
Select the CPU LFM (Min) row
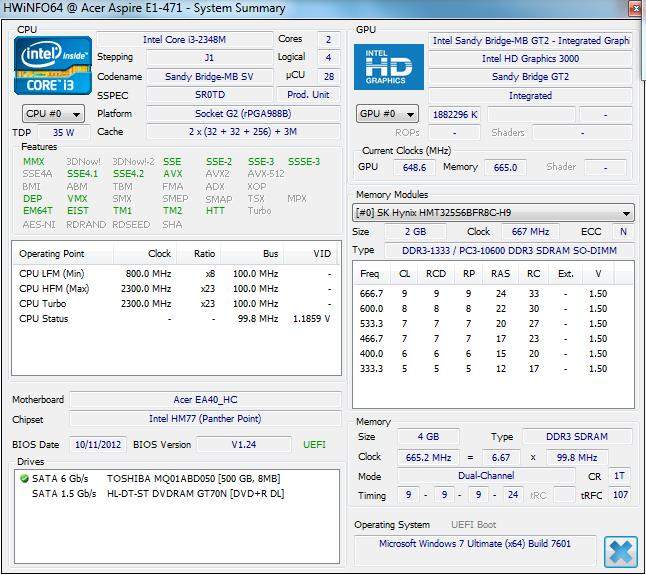pyautogui.click(x=176, y=274)
